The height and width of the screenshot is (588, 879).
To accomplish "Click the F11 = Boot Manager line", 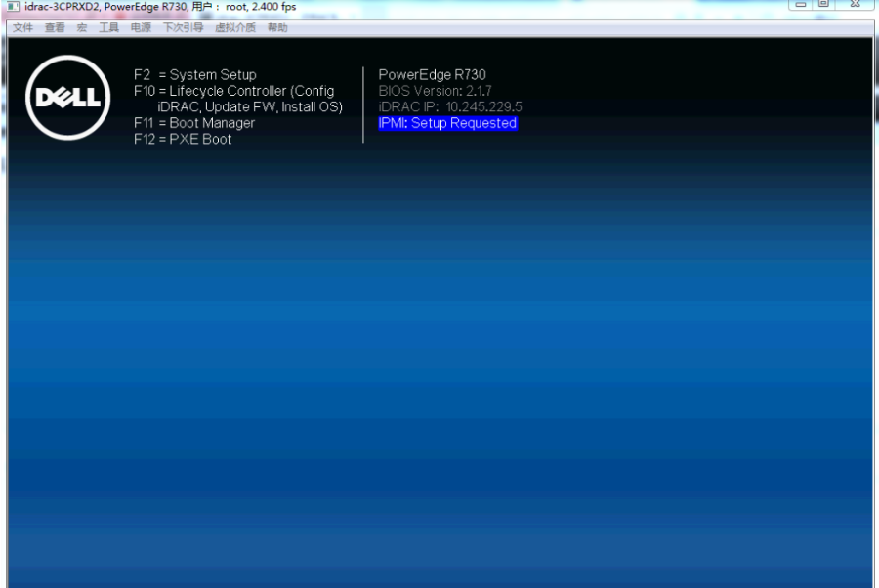I will [x=194, y=123].
